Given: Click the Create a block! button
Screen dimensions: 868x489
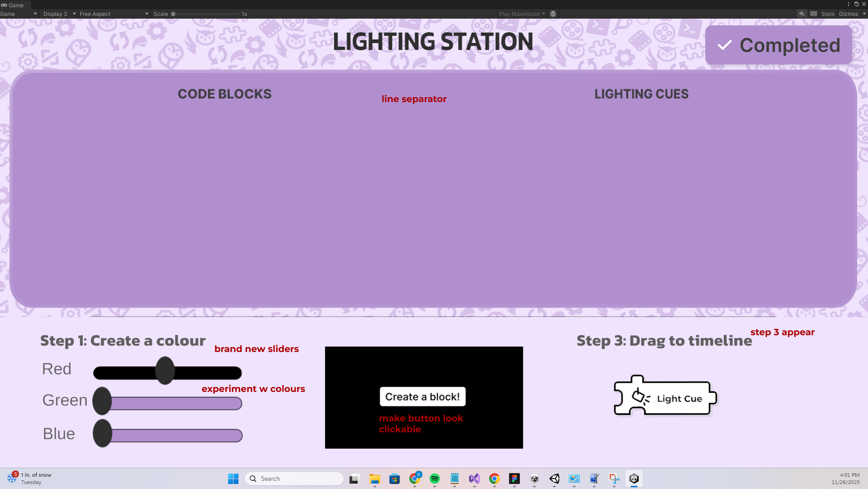Looking at the screenshot, I should coord(422,396).
